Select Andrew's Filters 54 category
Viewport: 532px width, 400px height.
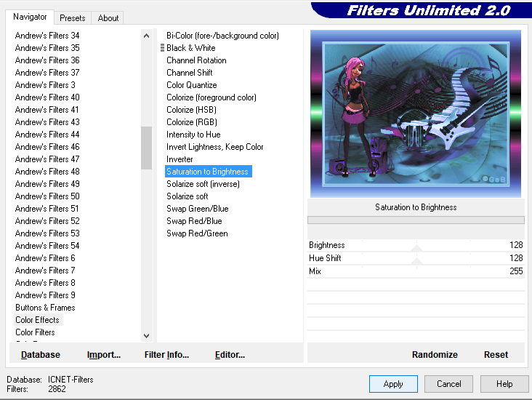(x=47, y=246)
